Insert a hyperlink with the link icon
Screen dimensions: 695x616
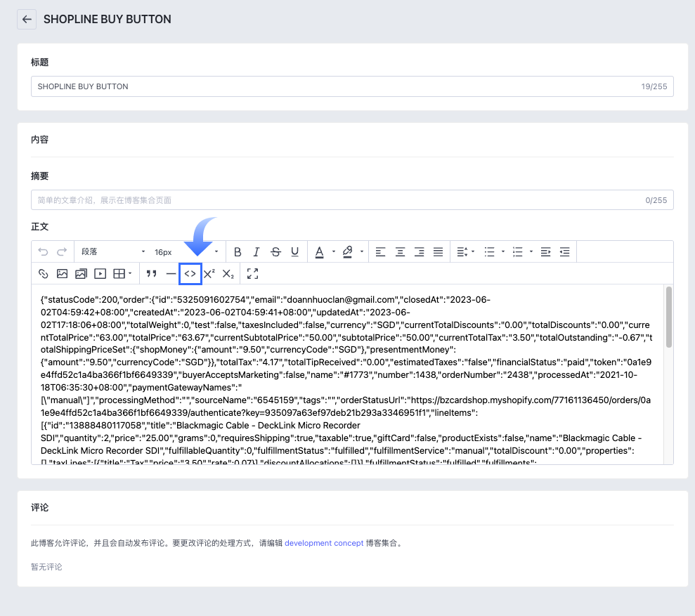[x=43, y=274]
